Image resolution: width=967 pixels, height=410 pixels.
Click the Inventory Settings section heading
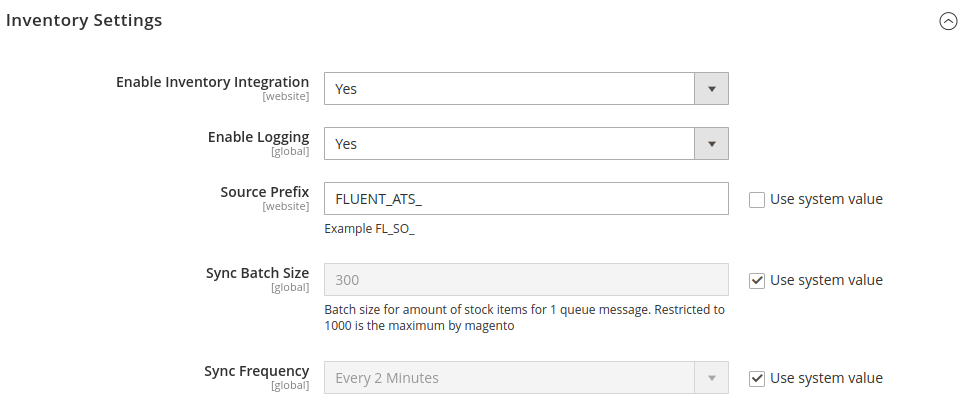tap(84, 20)
